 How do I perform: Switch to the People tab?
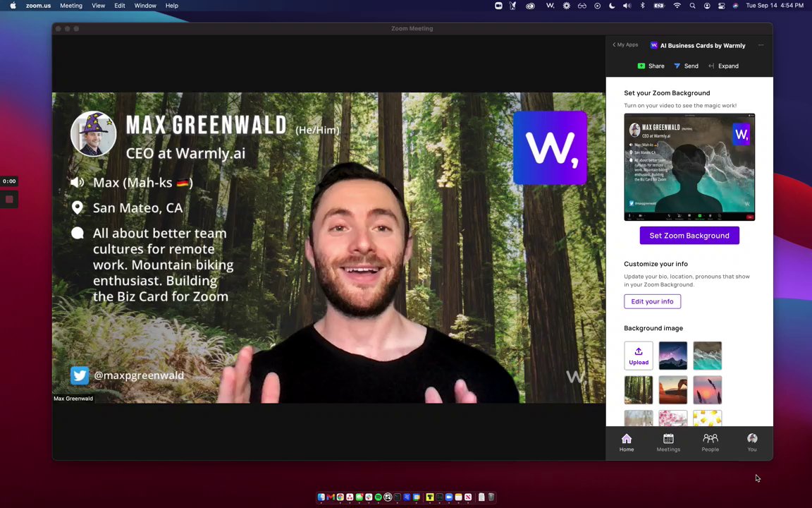[710, 442]
